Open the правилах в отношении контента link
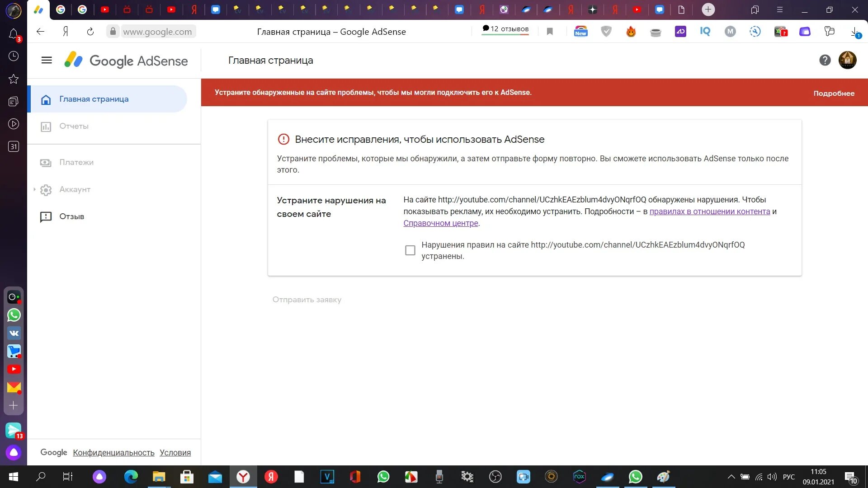Image resolution: width=868 pixels, height=488 pixels. [709, 211]
